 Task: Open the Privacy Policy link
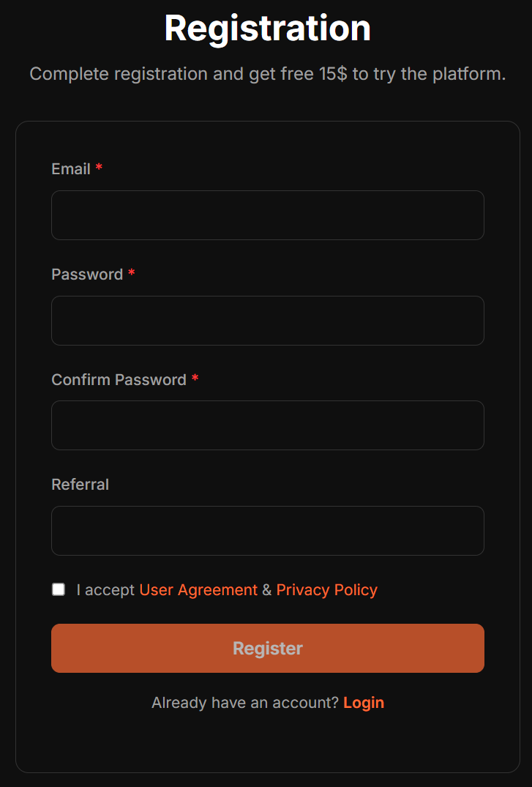point(326,589)
